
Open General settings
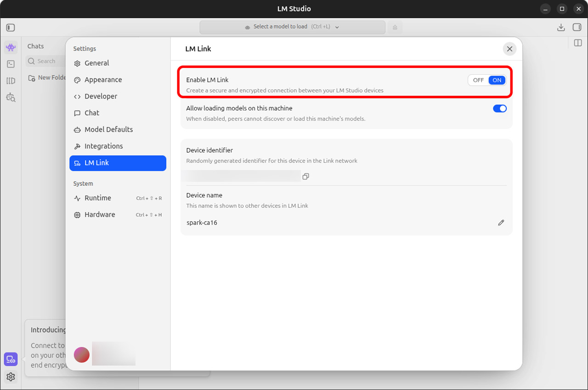tap(118, 63)
